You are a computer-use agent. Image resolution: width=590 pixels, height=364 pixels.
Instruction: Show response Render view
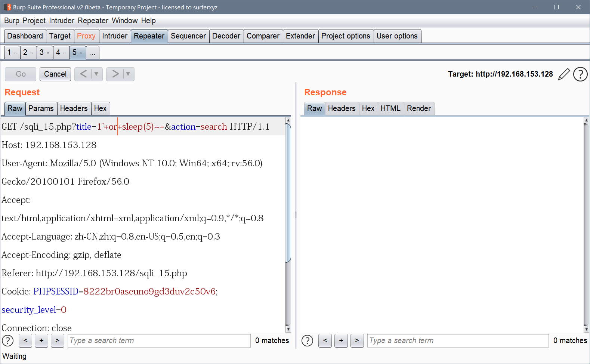pos(419,108)
